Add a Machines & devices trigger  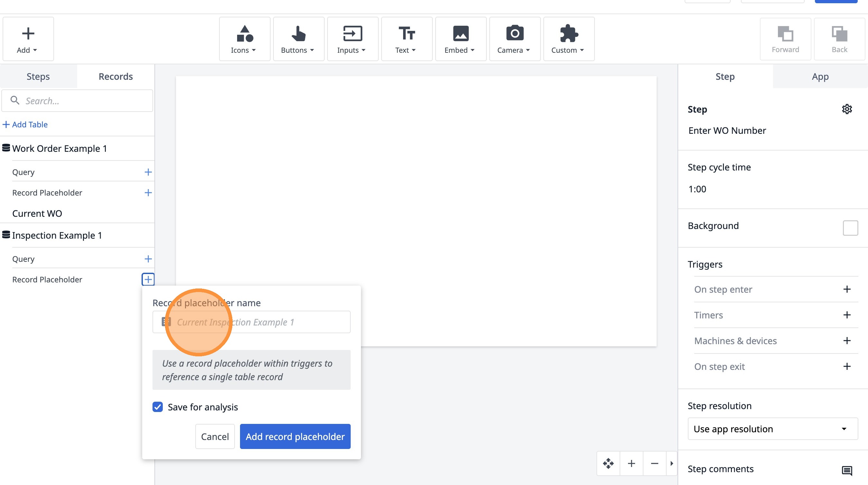tap(847, 341)
